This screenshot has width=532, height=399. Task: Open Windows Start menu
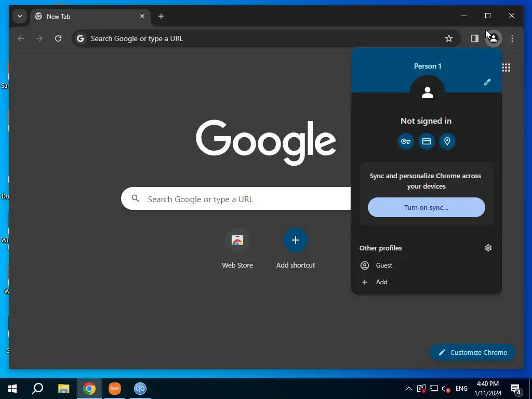[12, 389]
